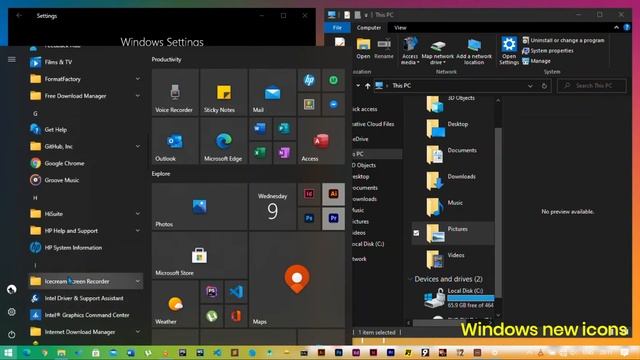Click Map network drive in ribbon
This screenshot has width=640, height=360.
point(438,51)
